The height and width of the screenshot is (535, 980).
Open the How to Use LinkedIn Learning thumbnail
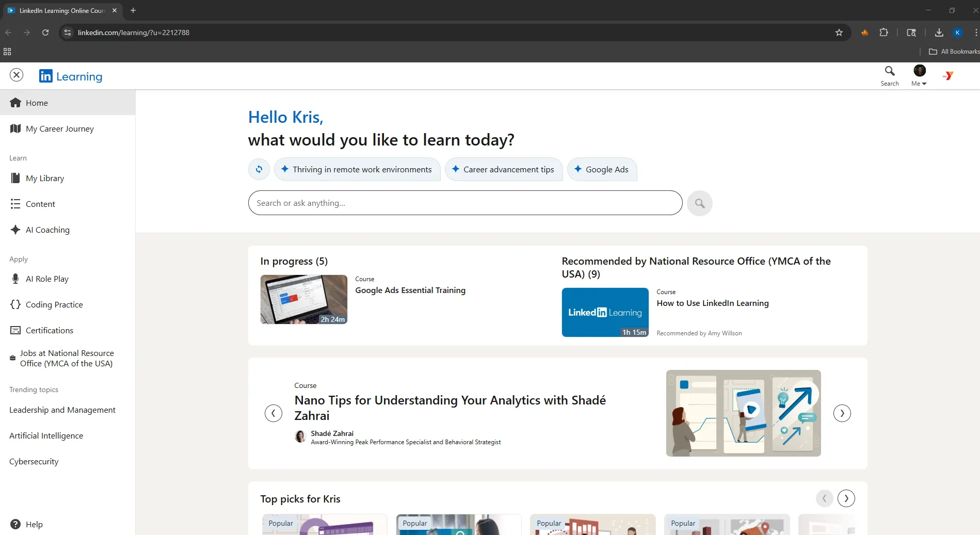pyautogui.click(x=604, y=312)
